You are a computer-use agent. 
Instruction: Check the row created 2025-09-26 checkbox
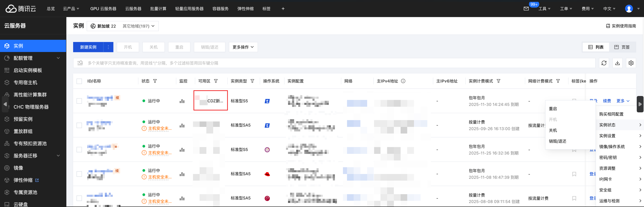click(79, 125)
